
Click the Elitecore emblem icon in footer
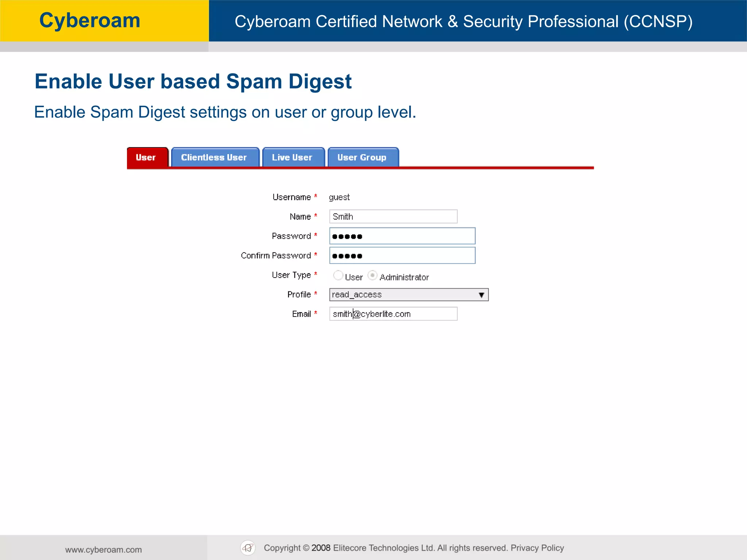248,548
